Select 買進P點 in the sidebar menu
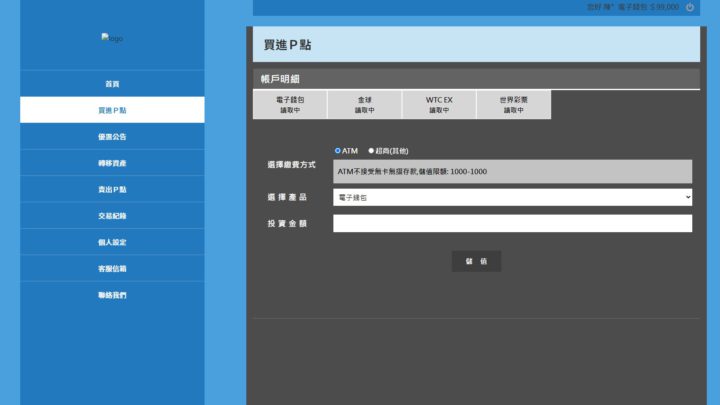The image size is (720, 405). pyautogui.click(x=112, y=110)
